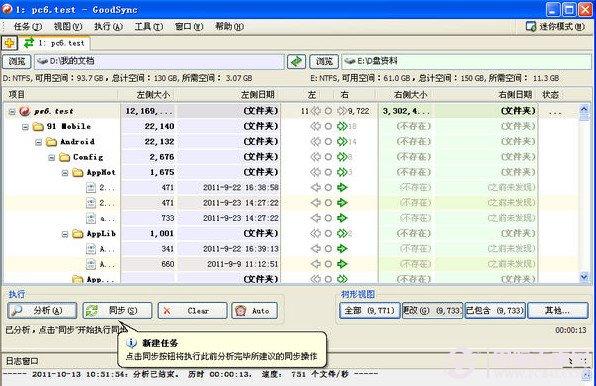596x386 pixels.
Task: Click the left arrow on Android row
Action: click(315, 142)
